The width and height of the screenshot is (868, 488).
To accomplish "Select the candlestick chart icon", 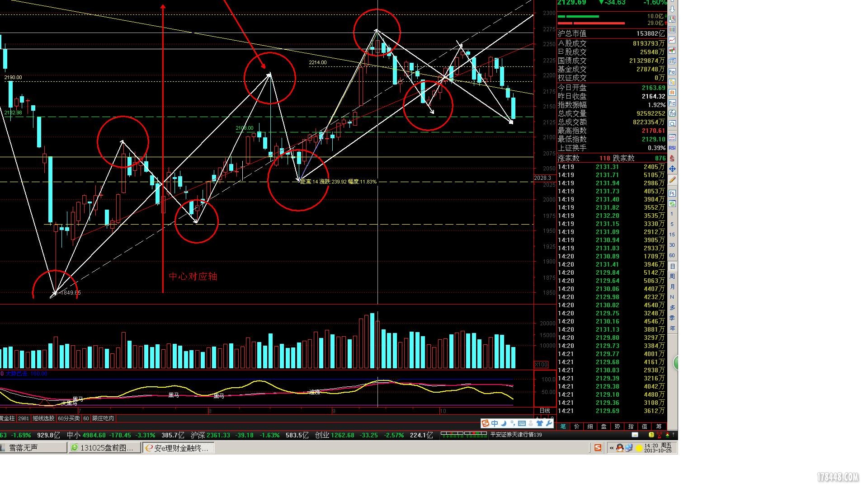I will pyautogui.click(x=672, y=51).
